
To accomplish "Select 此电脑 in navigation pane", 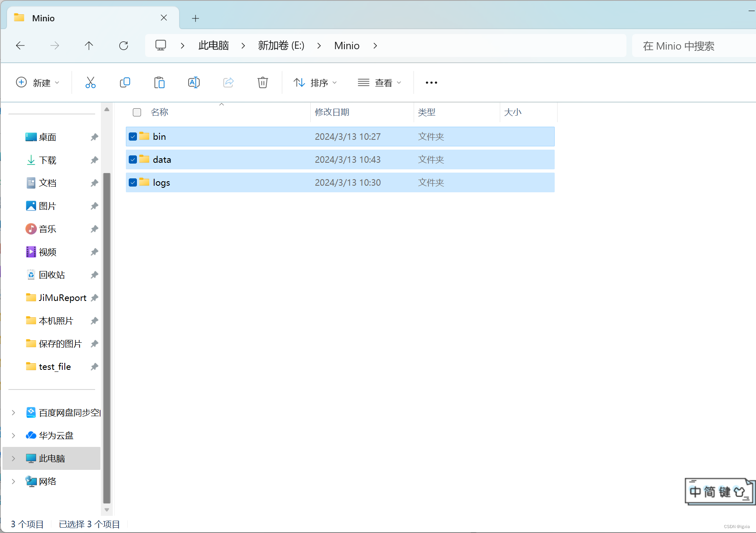I will [x=52, y=458].
